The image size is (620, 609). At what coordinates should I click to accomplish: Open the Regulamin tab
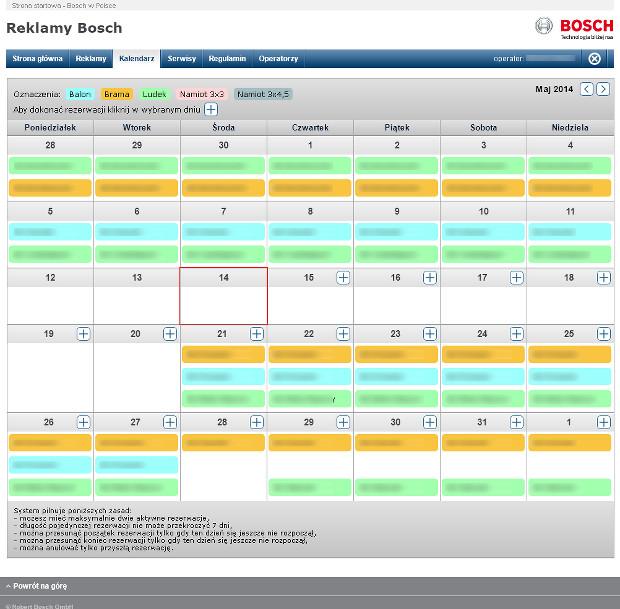(227, 59)
